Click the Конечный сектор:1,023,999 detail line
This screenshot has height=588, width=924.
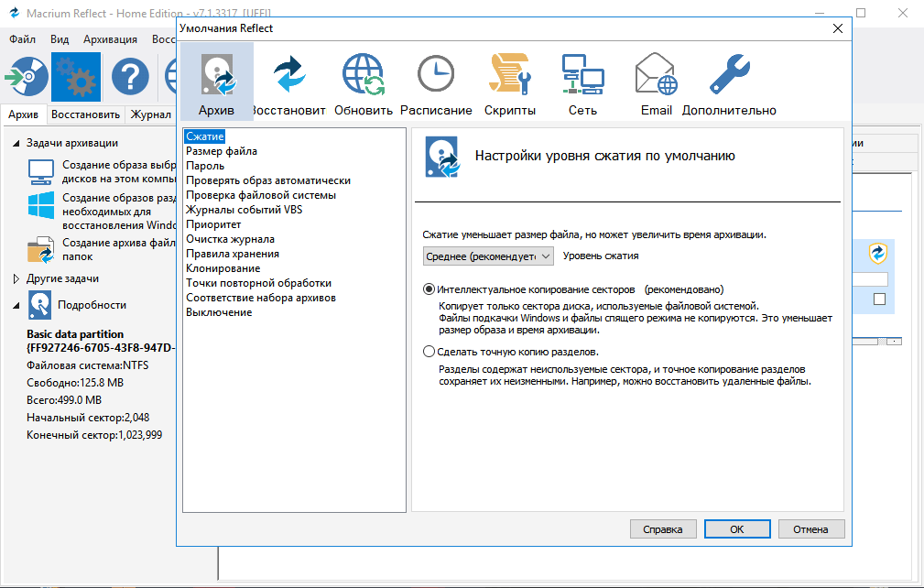coord(94,435)
